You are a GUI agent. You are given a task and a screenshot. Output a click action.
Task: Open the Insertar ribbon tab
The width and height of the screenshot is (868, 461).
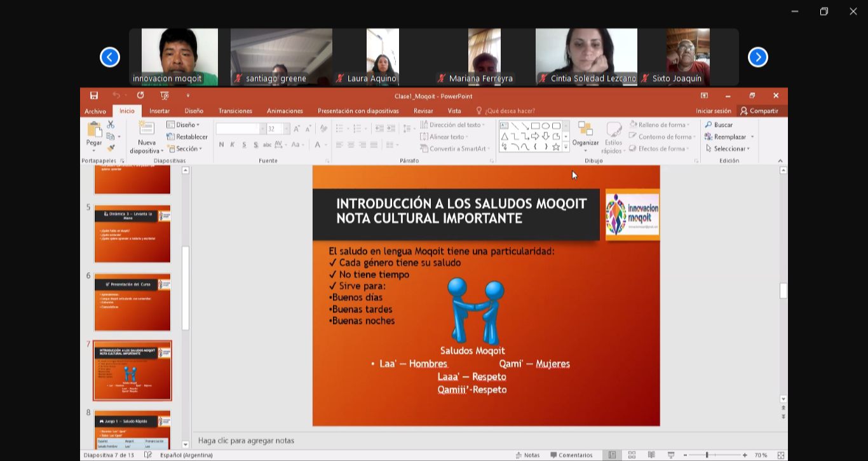(159, 111)
